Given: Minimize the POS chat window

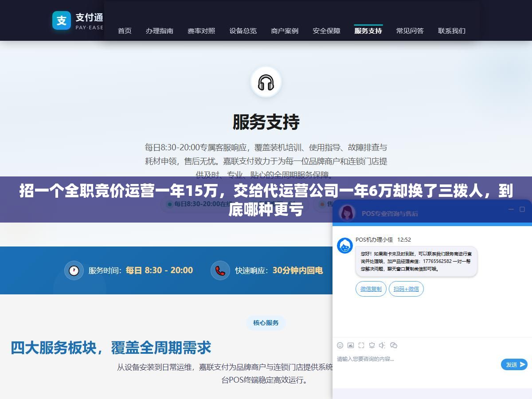Looking at the screenshot, I should [511, 209].
